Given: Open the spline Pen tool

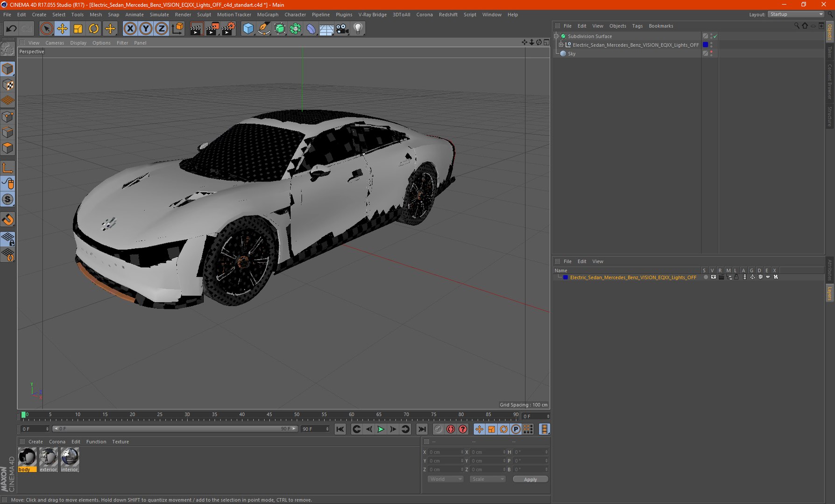Looking at the screenshot, I should coord(264,29).
